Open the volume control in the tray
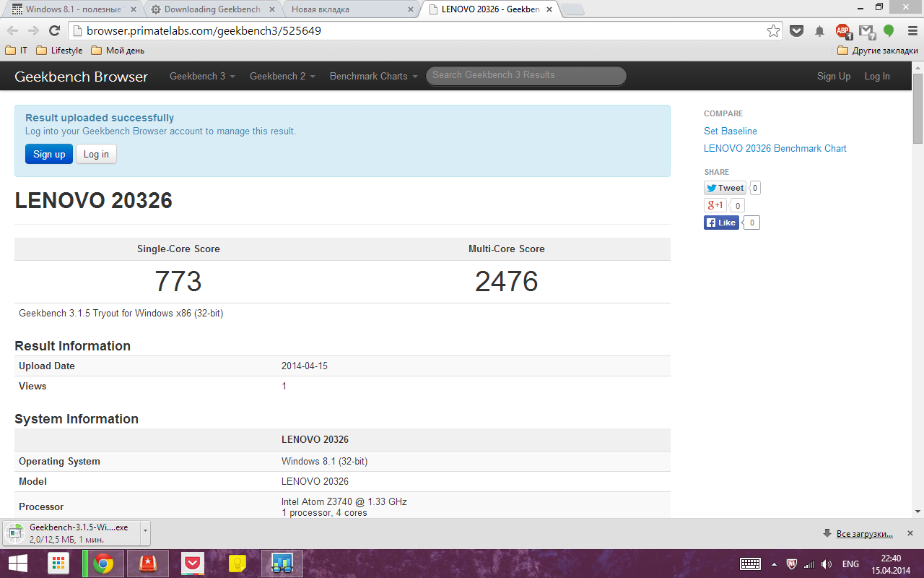Viewport: 924px width, 578px height. pyautogui.click(x=826, y=564)
